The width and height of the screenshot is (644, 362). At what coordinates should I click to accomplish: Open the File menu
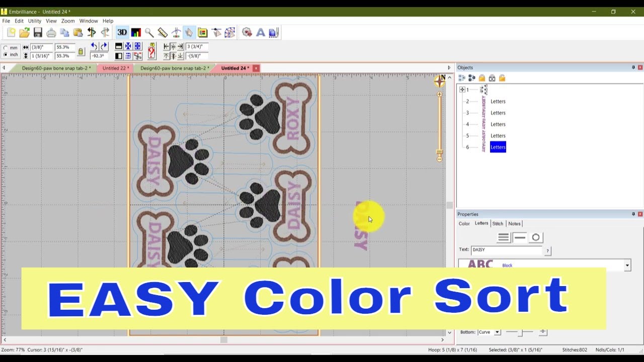coord(6,21)
